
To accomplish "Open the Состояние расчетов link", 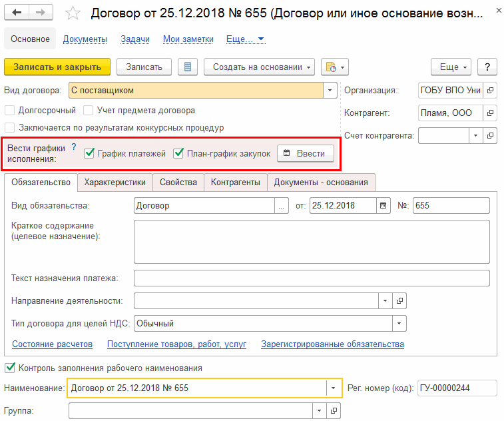I will coord(52,344).
